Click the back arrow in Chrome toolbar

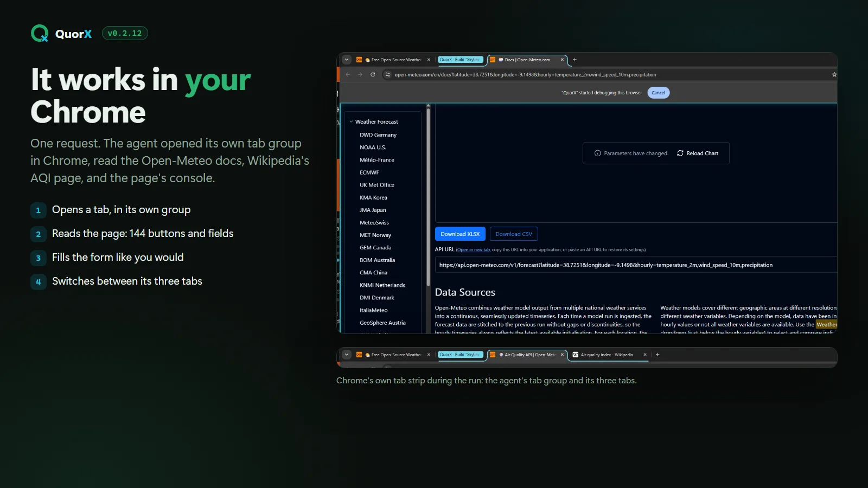(348, 75)
